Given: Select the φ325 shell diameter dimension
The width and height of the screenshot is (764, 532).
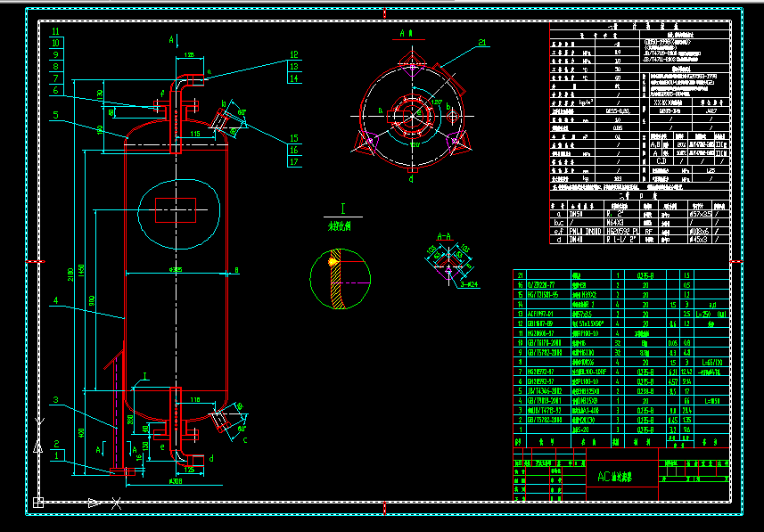Looking at the screenshot, I should coord(176,269).
